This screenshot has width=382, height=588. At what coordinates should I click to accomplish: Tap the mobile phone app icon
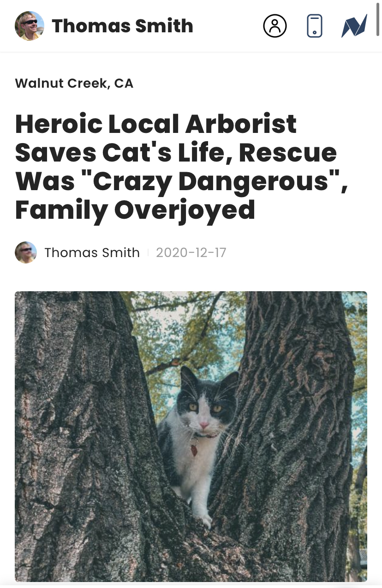coord(315,26)
